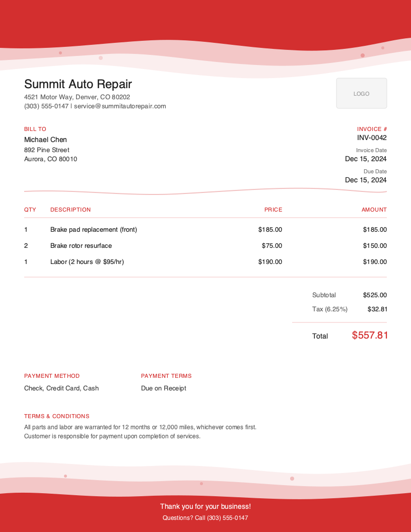The width and height of the screenshot is (411, 532).
Task: Select the Summit Auto Repair company name
Action: (78, 84)
